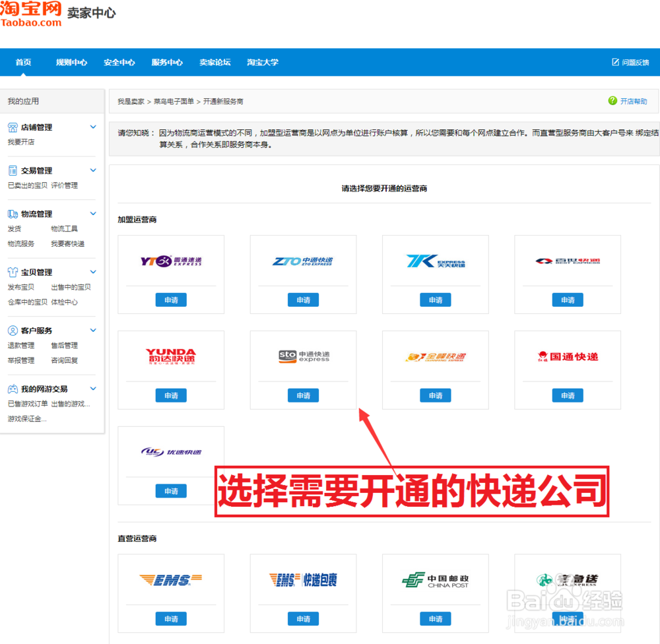Open 已卖出的宝贝 link
Screen dimensions: 660x644
(x=27, y=185)
